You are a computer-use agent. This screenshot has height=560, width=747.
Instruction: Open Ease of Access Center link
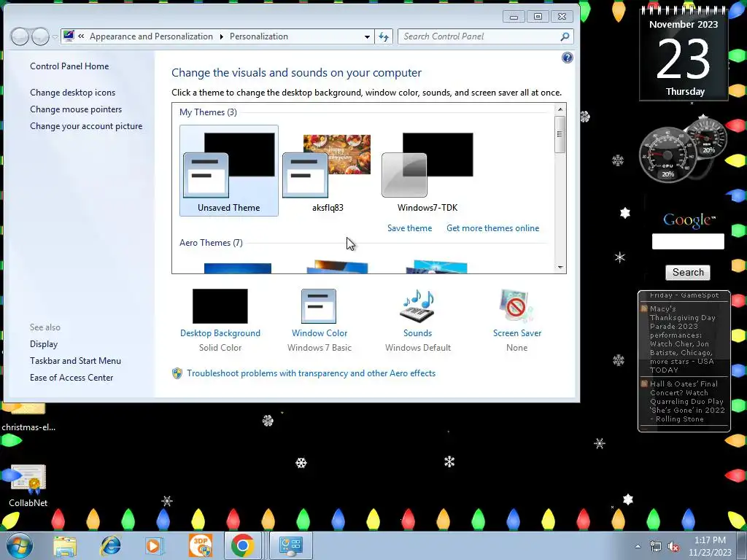(x=71, y=378)
